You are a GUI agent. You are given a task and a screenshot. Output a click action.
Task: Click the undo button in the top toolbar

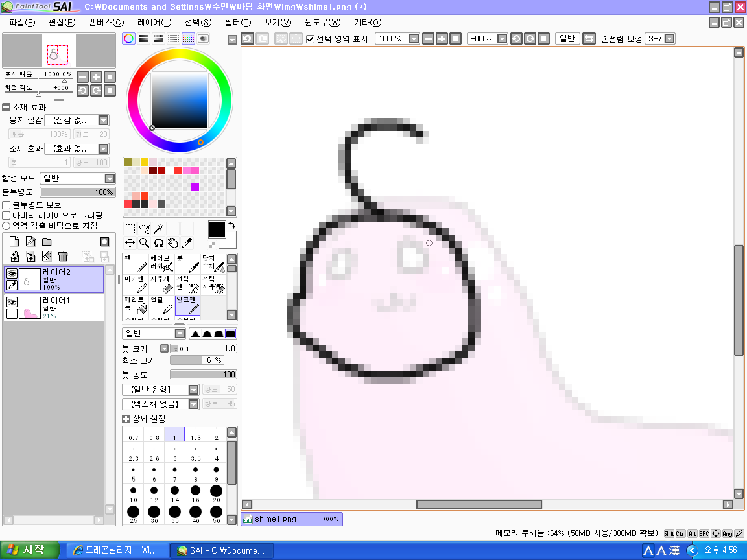(247, 39)
